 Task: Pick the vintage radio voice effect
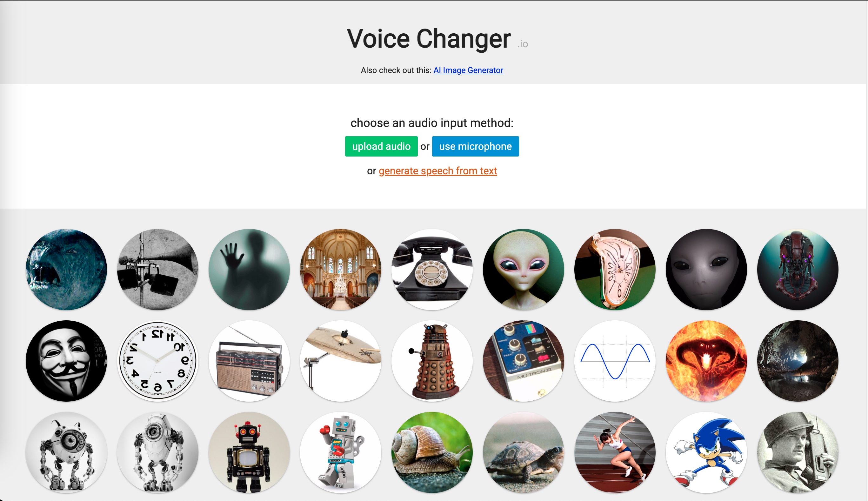(249, 361)
